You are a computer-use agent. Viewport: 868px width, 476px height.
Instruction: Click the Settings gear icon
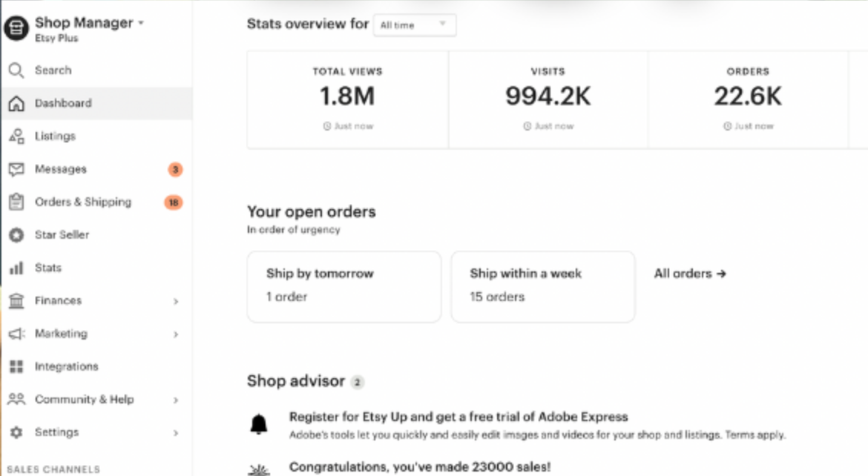16,432
